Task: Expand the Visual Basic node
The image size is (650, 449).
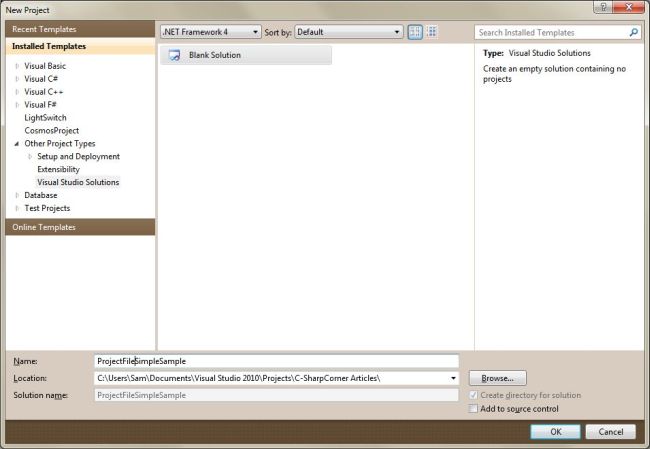Action: (17, 66)
